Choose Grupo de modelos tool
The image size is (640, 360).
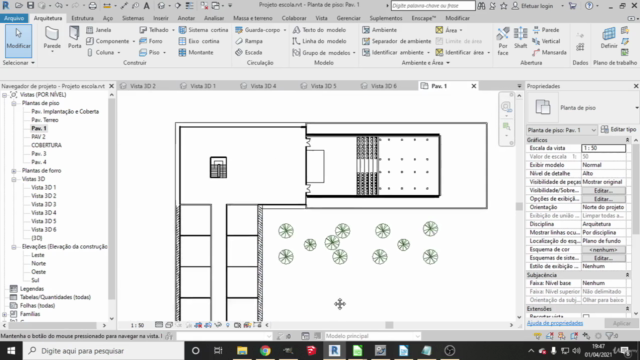point(321,53)
